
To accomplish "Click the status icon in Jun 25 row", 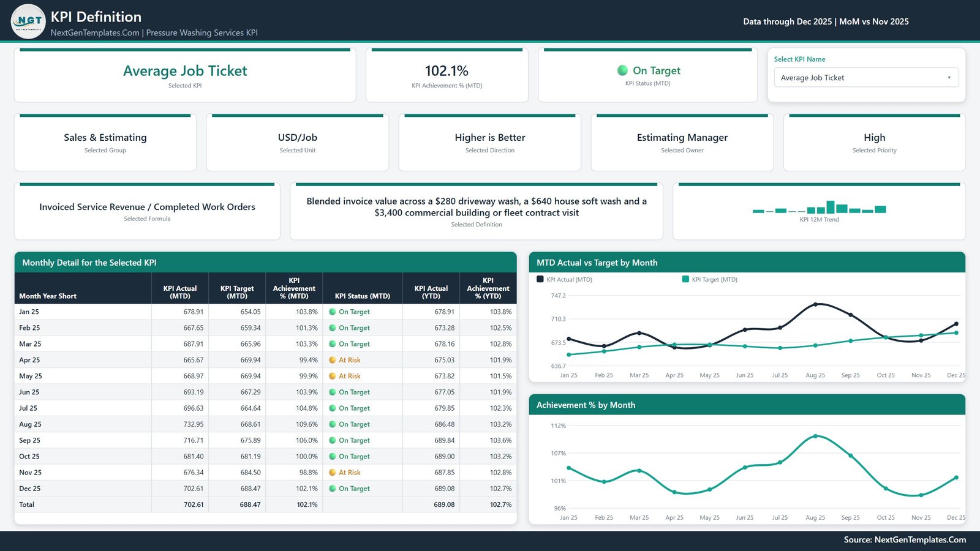I will [333, 392].
